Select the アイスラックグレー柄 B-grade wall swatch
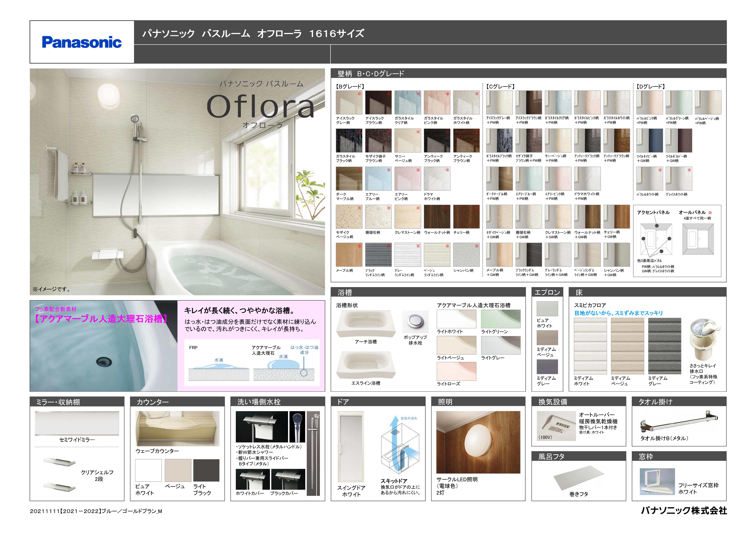 click(349, 103)
